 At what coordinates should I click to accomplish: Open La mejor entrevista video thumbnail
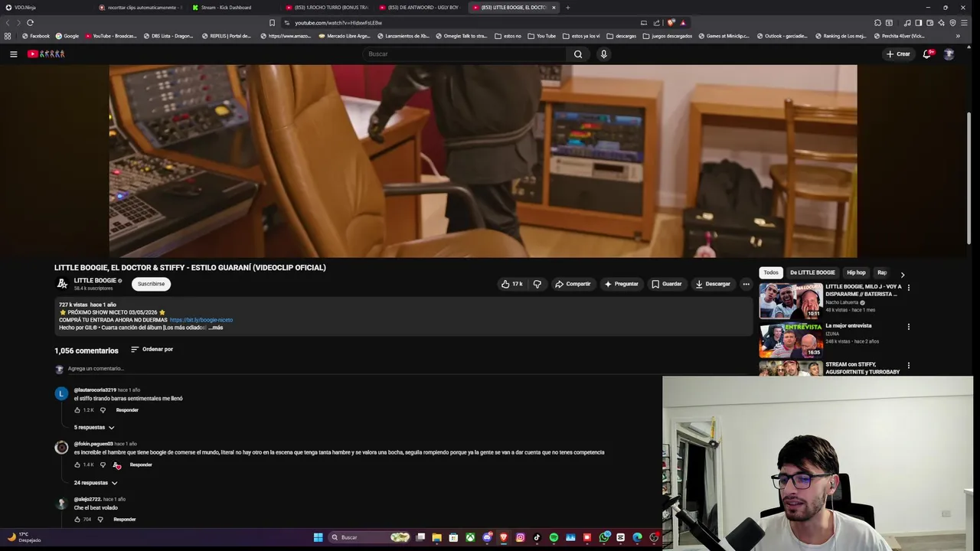tap(790, 340)
